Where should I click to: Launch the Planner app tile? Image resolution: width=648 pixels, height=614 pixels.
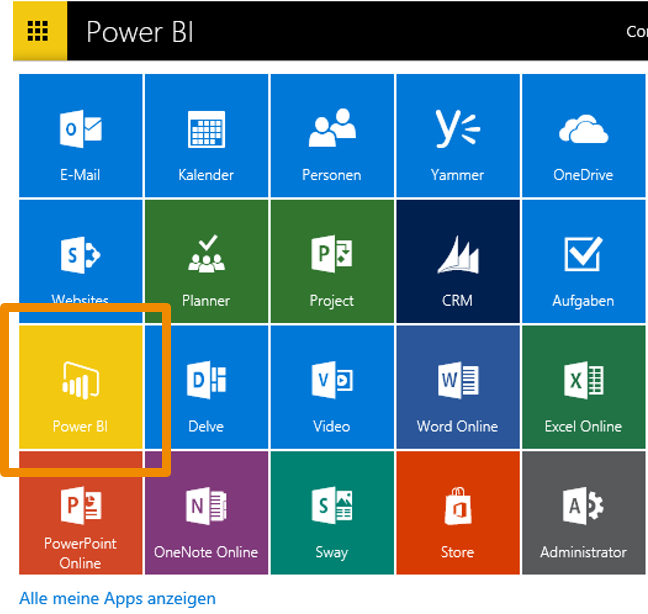coord(206,261)
